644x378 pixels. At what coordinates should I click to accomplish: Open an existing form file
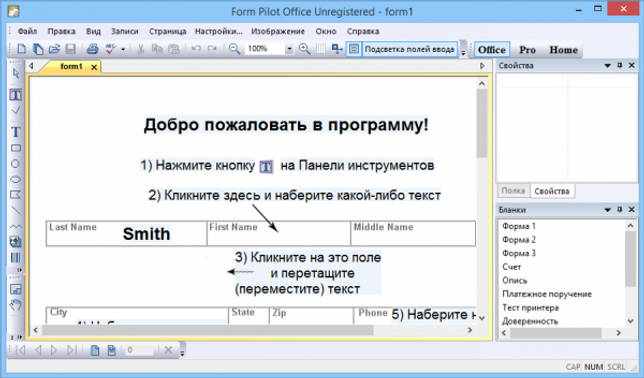54,49
